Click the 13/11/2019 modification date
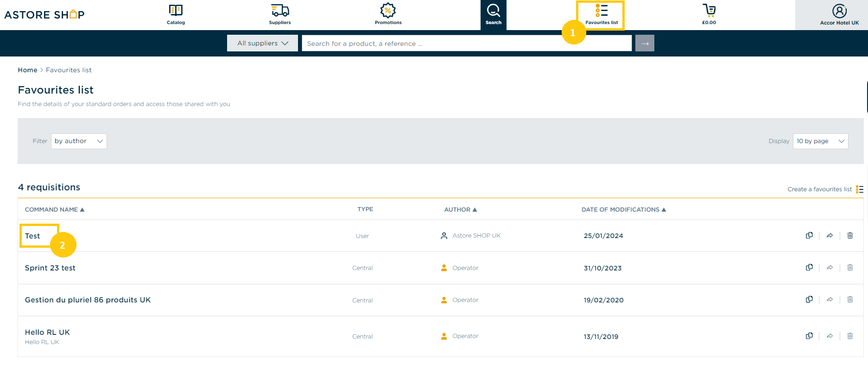Screen dimensions: 868x370 (x=601, y=337)
